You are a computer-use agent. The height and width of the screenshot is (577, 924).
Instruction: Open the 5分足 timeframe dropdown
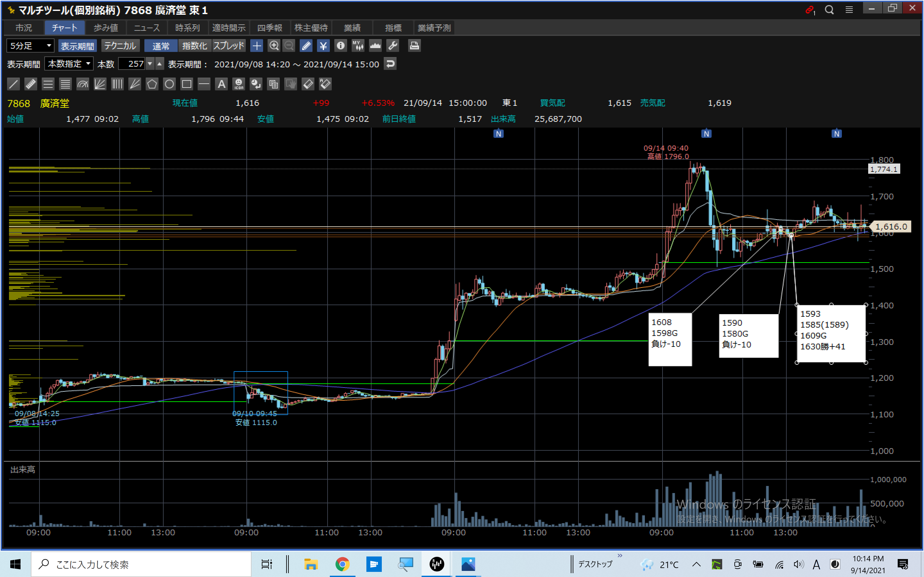point(30,46)
